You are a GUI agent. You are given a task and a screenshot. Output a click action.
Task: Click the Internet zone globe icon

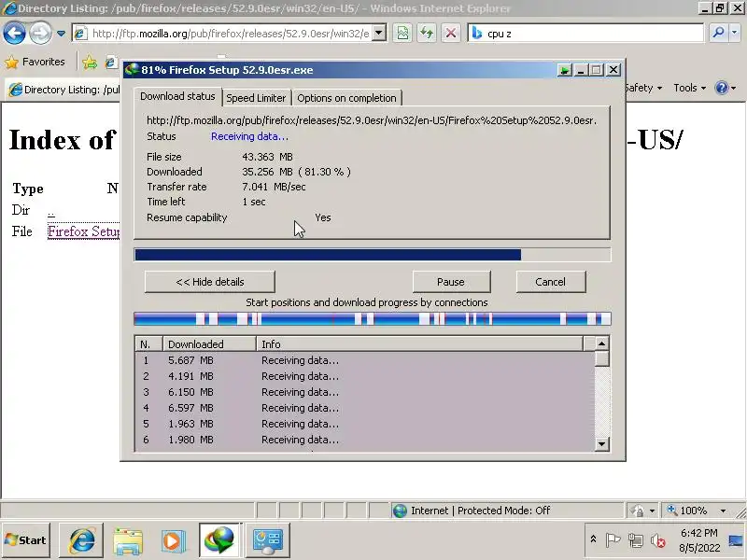click(400, 511)
